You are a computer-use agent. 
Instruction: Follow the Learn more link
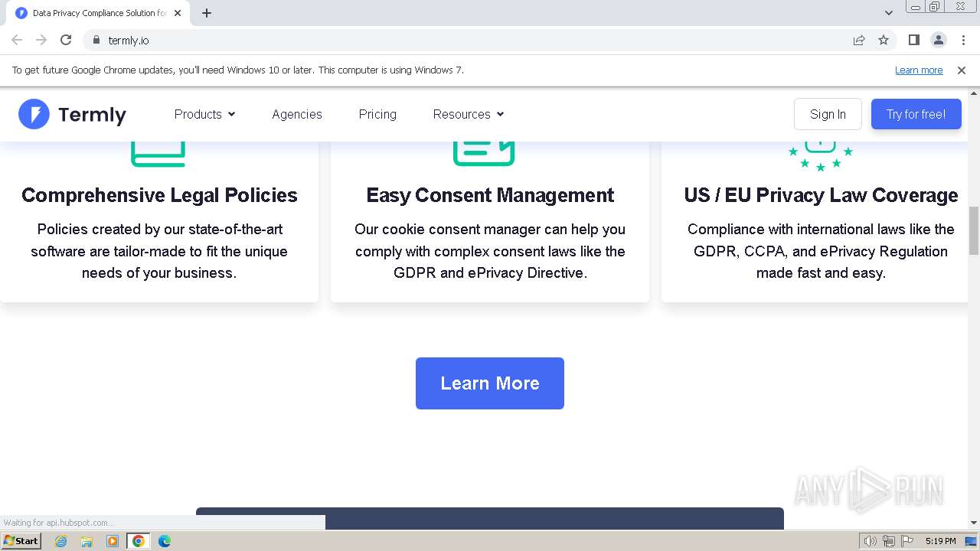click(x=919, y=70)
